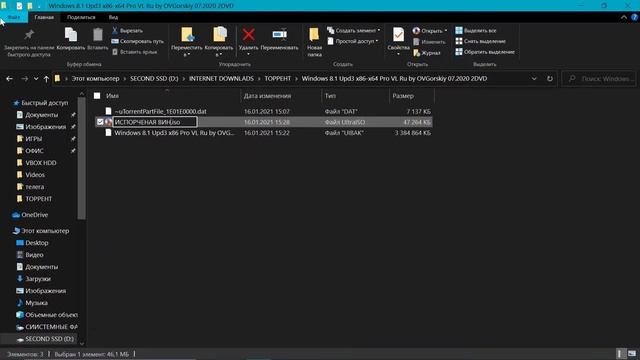Uncheck the ИСПОРЧЕНАЯ ВИН.iso checkbox
The width and height of the screenshot is (640, 360).
[100, 122]
